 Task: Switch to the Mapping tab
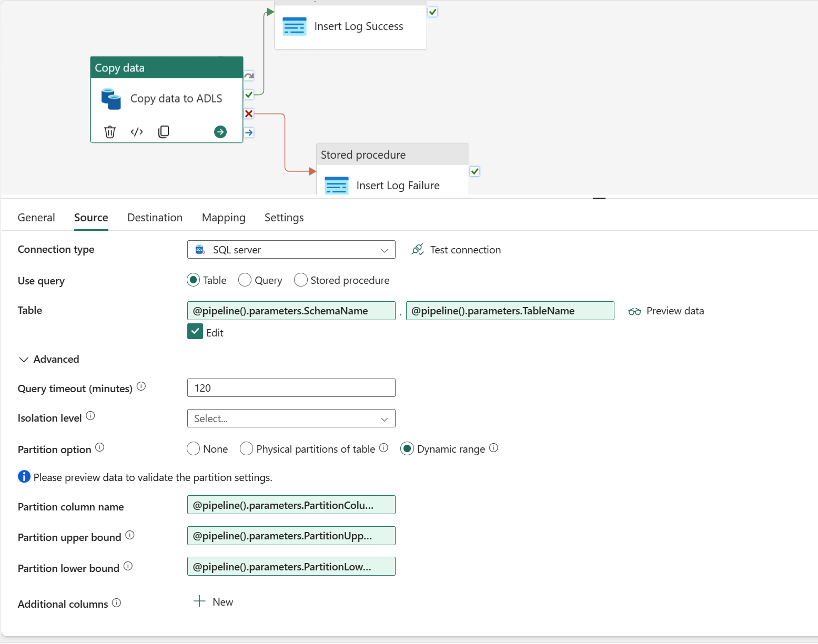223,217
